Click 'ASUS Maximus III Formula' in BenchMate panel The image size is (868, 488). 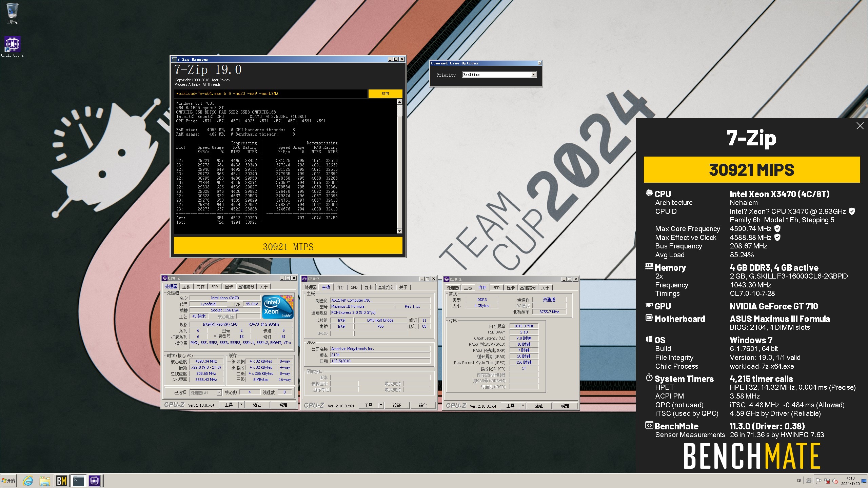pyautogui.click(x=780, y=319)
